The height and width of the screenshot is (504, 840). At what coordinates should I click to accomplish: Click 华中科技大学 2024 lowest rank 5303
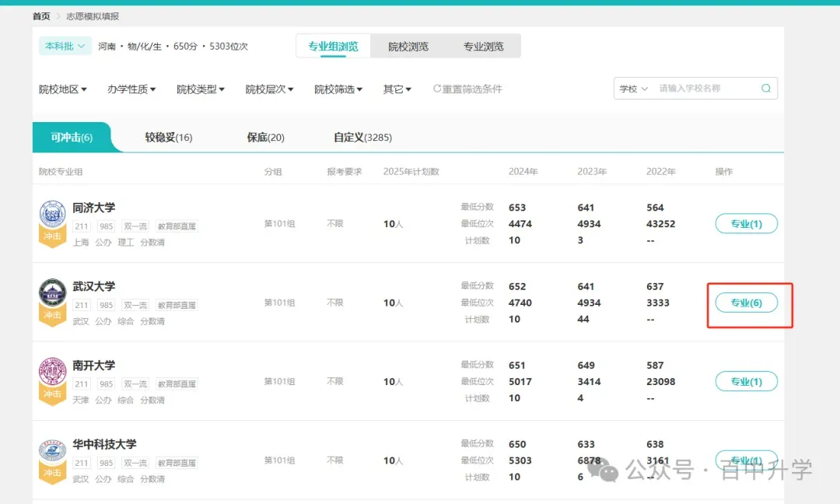point(520,460)
